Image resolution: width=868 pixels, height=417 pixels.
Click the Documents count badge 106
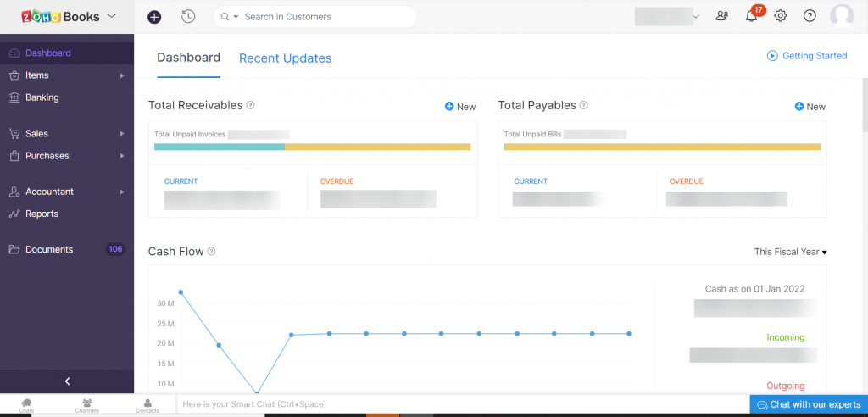point(115,250)
